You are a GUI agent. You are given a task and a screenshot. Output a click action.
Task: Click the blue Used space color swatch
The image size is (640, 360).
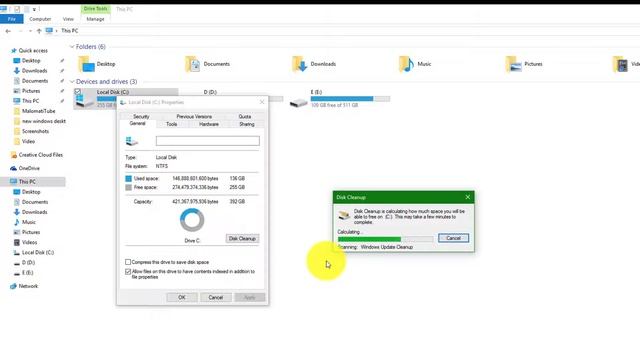[x=129, y=178]
